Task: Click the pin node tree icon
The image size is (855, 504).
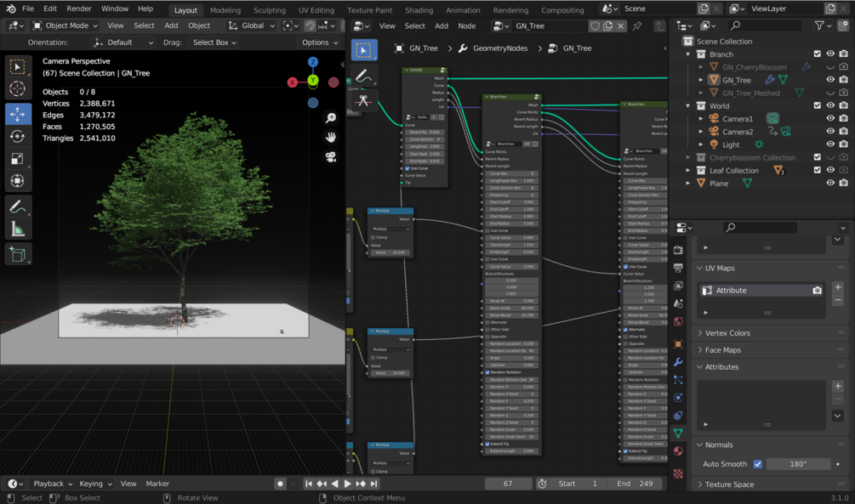Action: [637, 25]
